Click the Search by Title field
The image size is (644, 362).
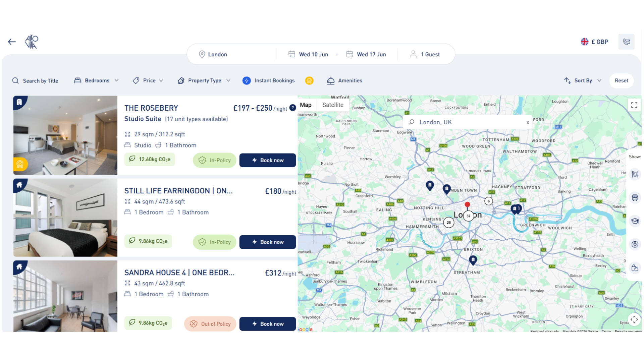click(35, 81)
